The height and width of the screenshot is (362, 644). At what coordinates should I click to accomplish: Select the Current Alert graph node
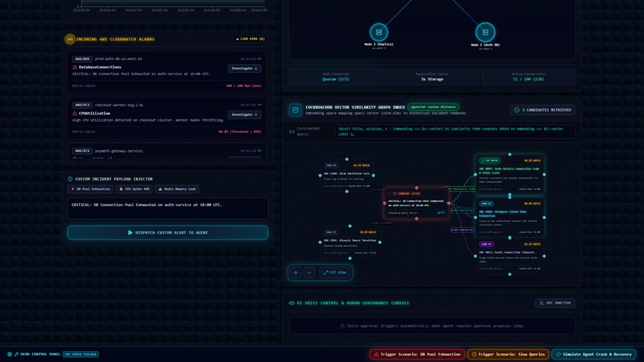[416, 204]
